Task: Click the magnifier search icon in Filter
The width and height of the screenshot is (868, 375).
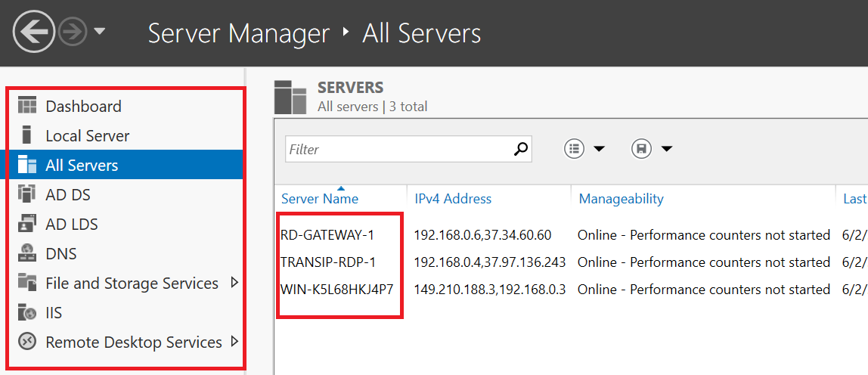Action: [x=520, y=148]
